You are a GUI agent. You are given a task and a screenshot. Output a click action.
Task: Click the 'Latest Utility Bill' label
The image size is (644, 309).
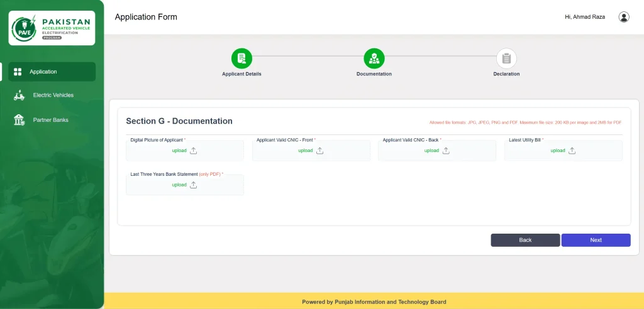pyautogui.click(x=525, y=140)
